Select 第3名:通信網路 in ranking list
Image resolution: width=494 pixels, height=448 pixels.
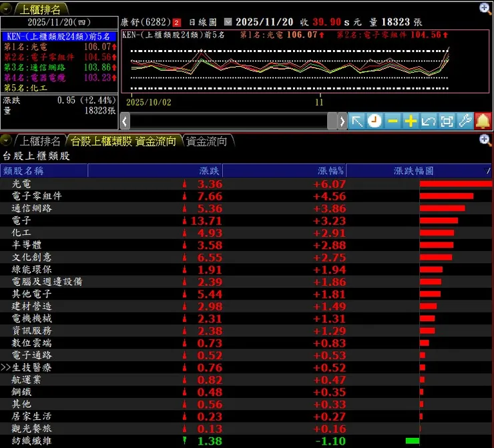60,67
